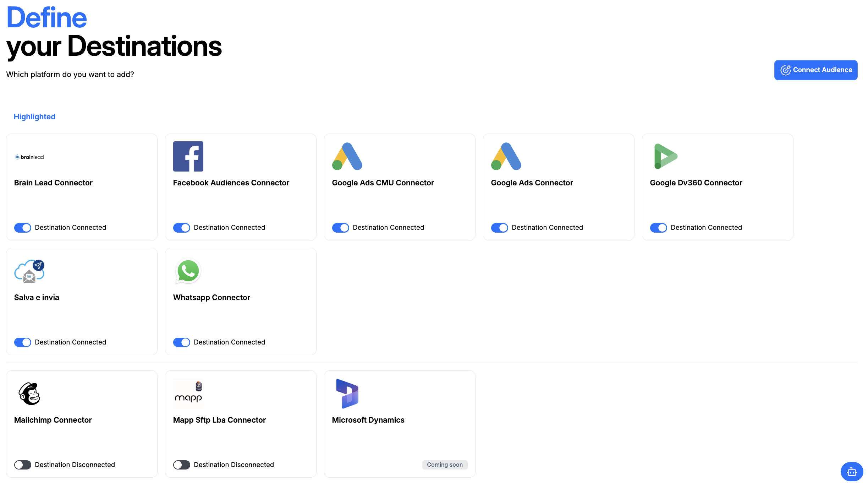Screen dimensions: 868x483
Task: Click the Microsoft Dynamics logo
Action: (x=347, y=394)
